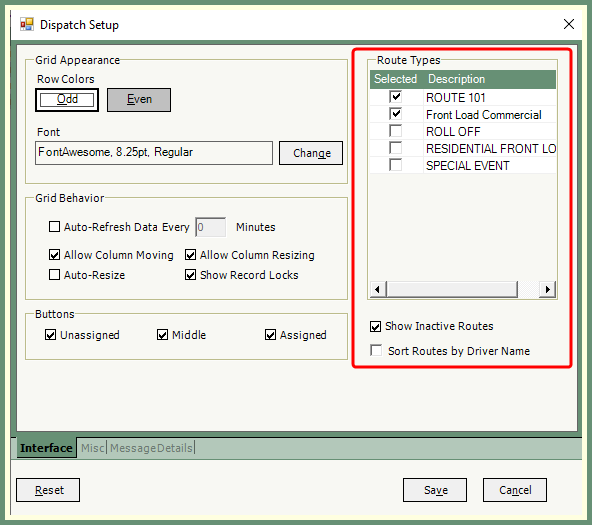Click the Cancel button
Viewport: 592px width, 525px height.
(x=515, y=490)
